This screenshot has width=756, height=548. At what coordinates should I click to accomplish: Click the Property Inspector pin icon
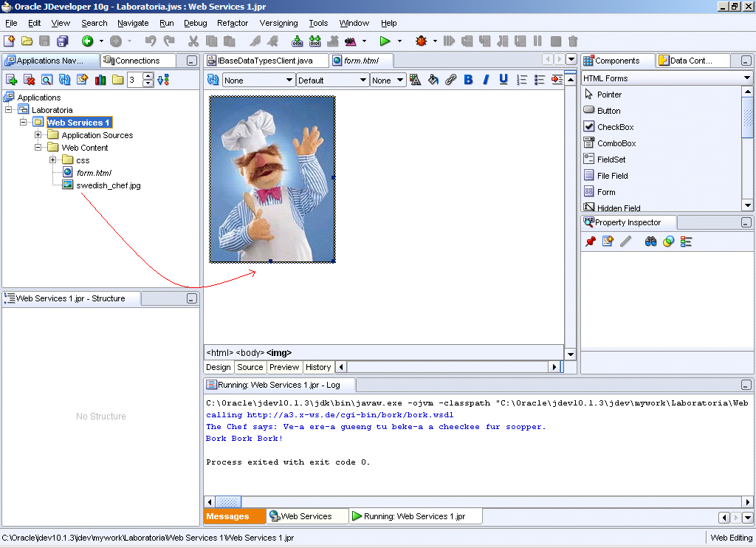pos(591,242)
